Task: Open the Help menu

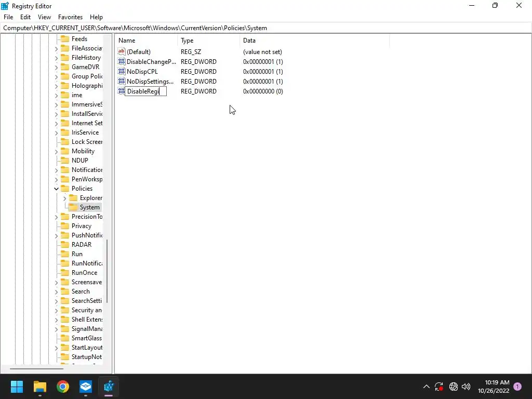Action: [96, 17]
